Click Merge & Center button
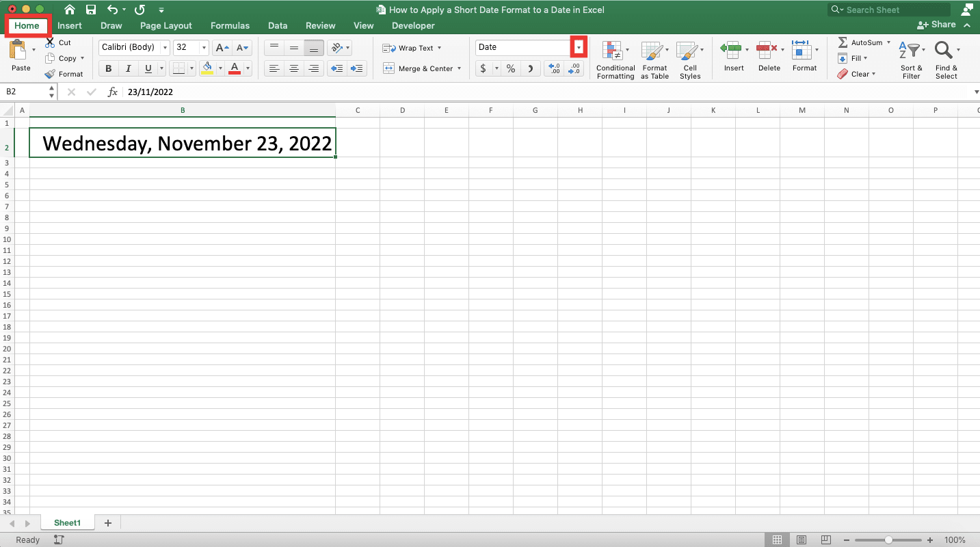Image resolution: width=980 pixels, height=547 pixels. click(x=422, y=68)
